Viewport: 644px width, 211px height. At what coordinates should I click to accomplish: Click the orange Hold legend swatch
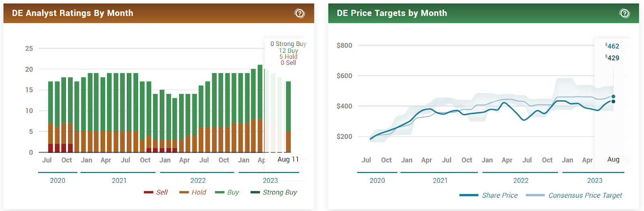[x=184, y=192]
